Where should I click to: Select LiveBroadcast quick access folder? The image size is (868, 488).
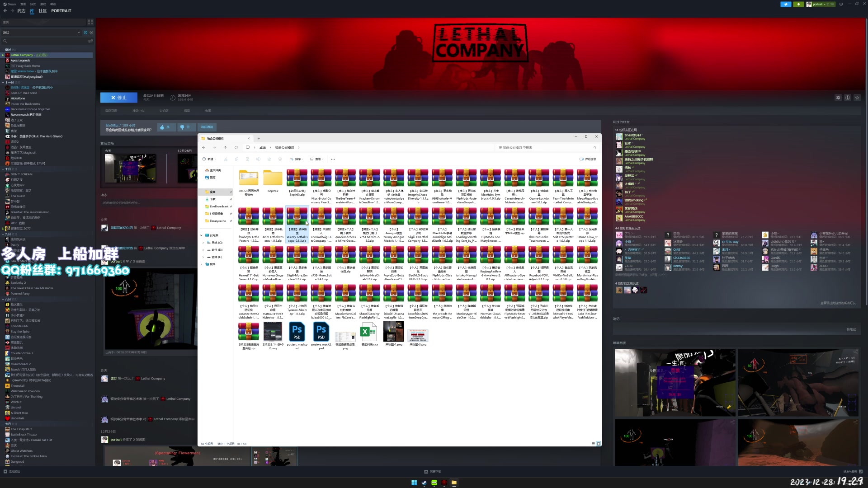point(219,206)
